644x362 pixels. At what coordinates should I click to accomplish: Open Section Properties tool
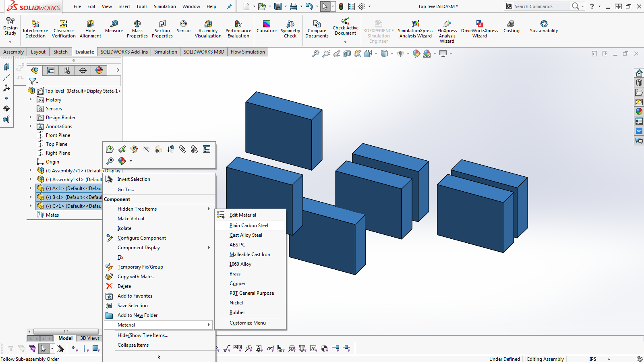pos(162,29)
